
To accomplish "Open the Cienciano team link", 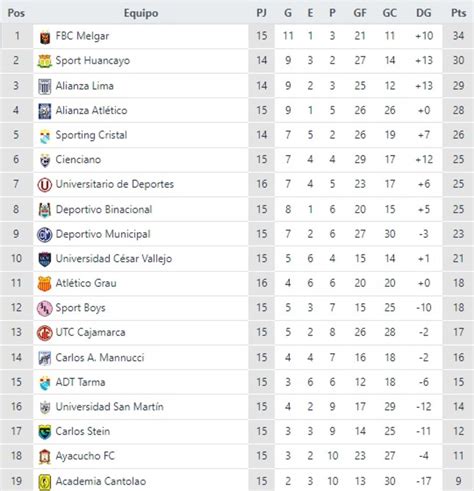I will tap(78, 160).
